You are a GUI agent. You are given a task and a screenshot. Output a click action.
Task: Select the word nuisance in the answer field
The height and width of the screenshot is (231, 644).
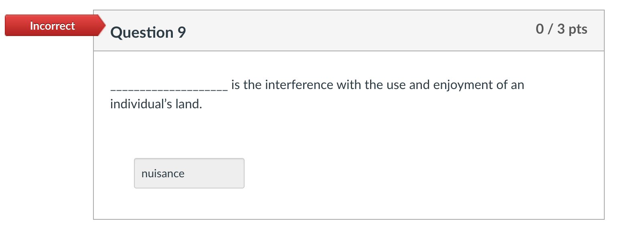(163, 173)
